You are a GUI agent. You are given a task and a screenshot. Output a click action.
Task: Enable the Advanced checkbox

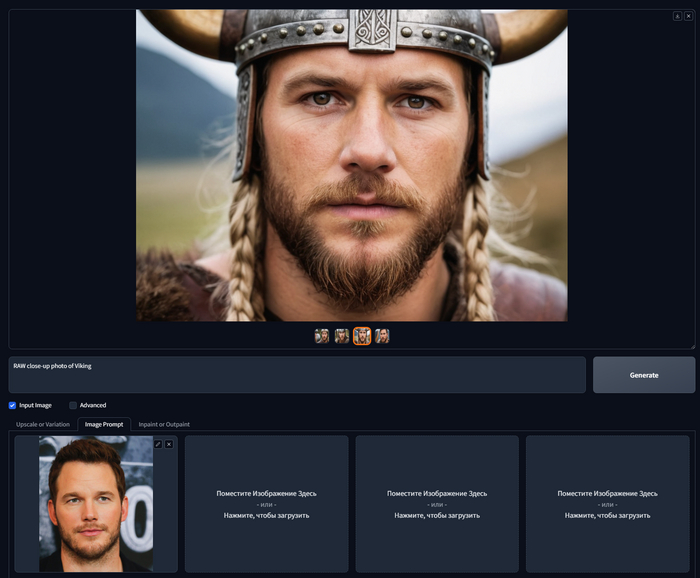73,405
